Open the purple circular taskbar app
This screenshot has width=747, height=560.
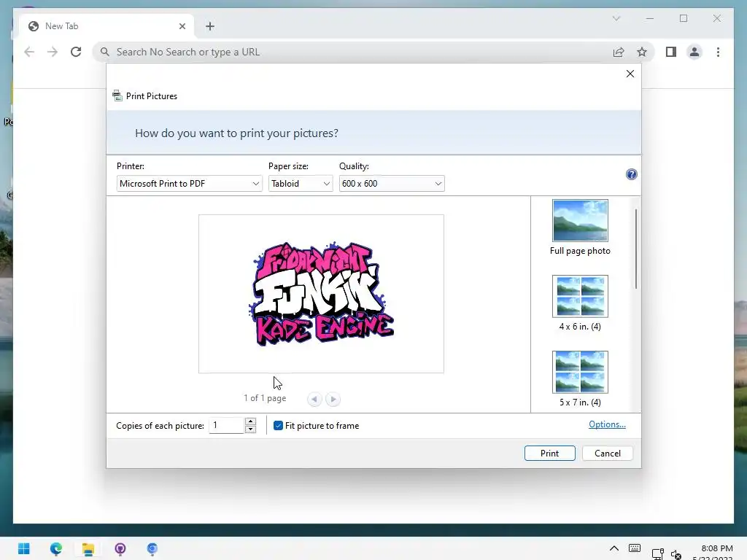pyautogui.click(x=120, y=548)
